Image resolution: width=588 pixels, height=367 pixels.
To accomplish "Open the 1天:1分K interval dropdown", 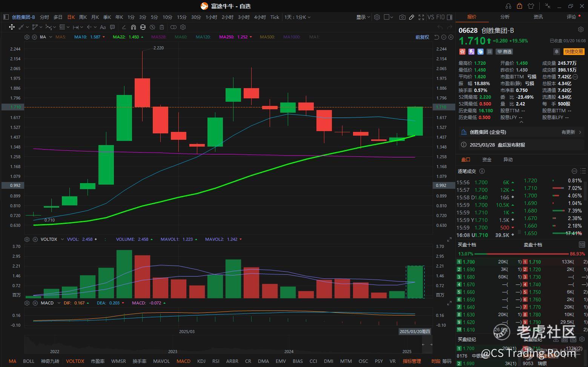I will coord(298,17).
